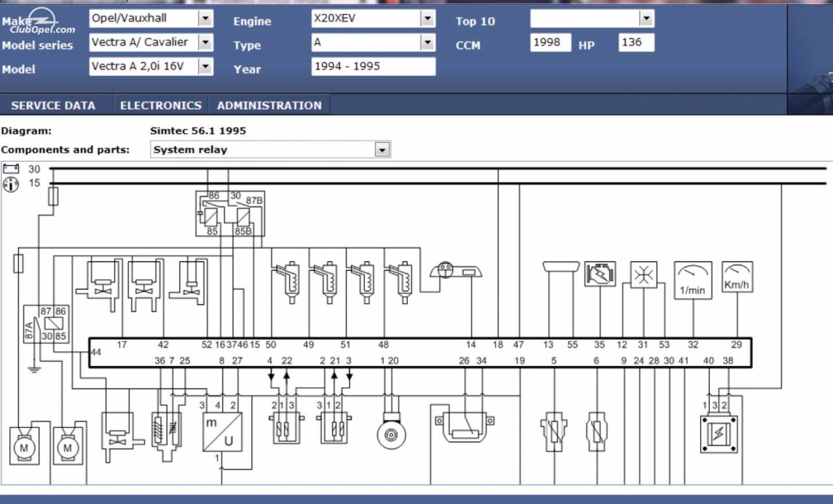Click ECU pin number 19
The width and height of the screenshot is (833, 504).
pyautogui.click(x=519, y=360)
